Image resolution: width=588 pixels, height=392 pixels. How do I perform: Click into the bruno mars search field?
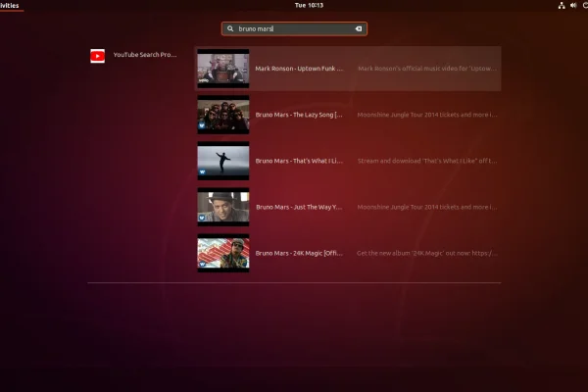[x=294, y=28]
